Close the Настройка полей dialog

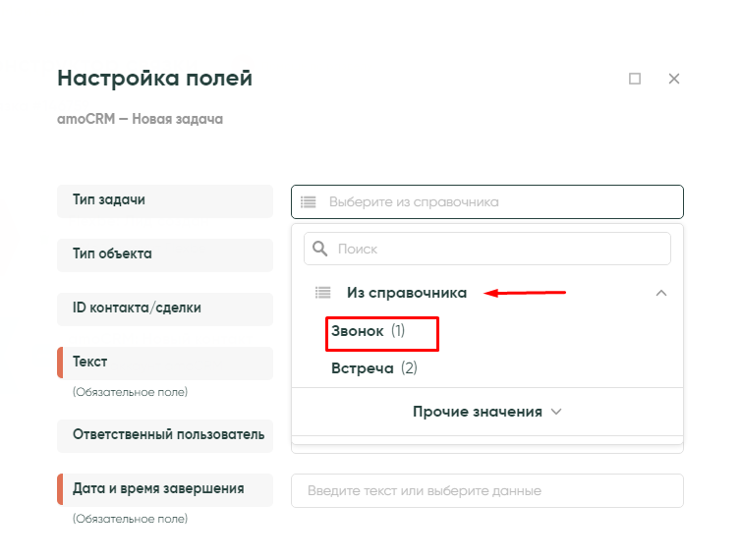(674, 79)
